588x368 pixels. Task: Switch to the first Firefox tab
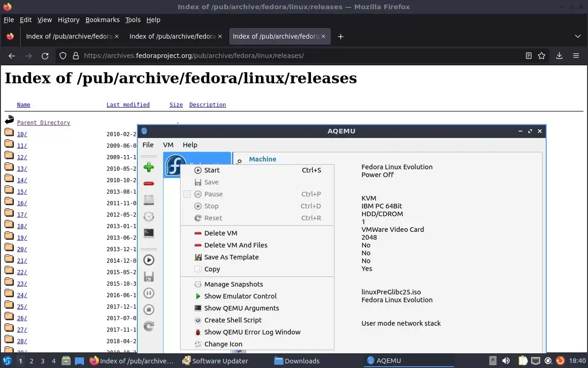pyautogui.click(x=69, y=36)
